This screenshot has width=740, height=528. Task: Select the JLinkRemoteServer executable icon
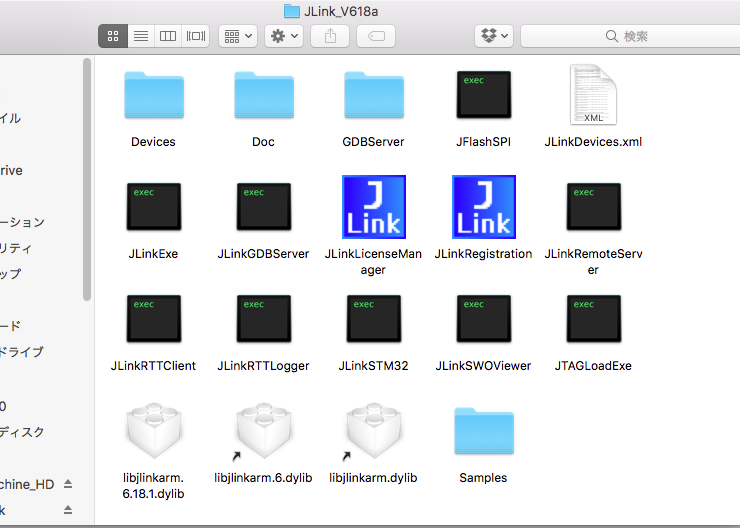point(594,207)
